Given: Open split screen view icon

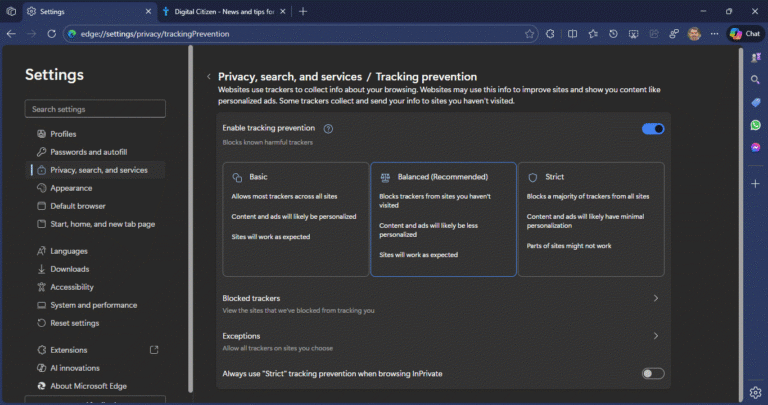Looking at the screenshot, I should coord(572,34).
